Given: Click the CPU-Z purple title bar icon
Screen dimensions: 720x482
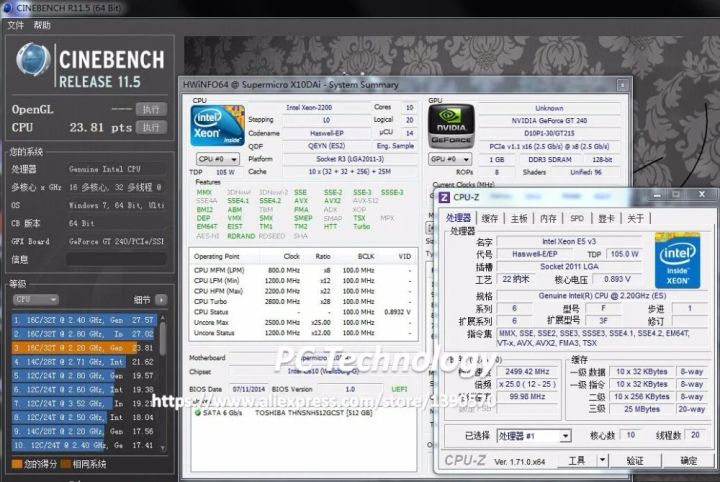Looking at the screenshot, I should [x=444, y=198].
